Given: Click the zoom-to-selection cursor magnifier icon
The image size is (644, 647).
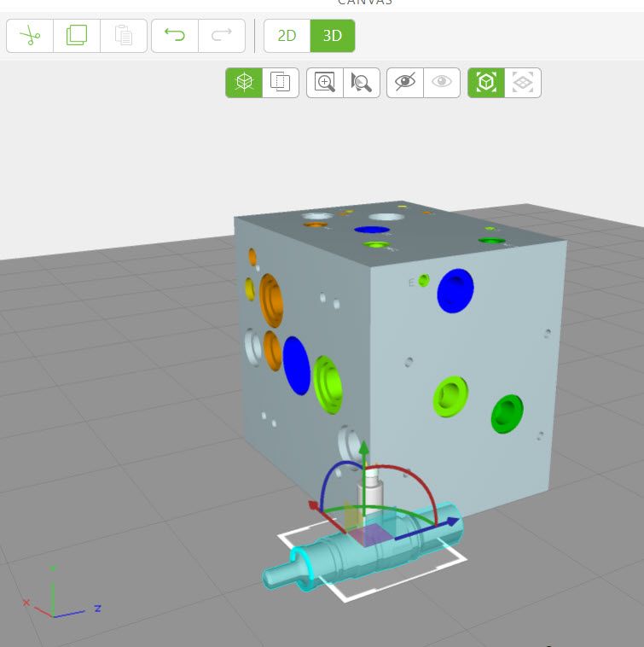Looking at the screenshot, I should pos(362,83).
